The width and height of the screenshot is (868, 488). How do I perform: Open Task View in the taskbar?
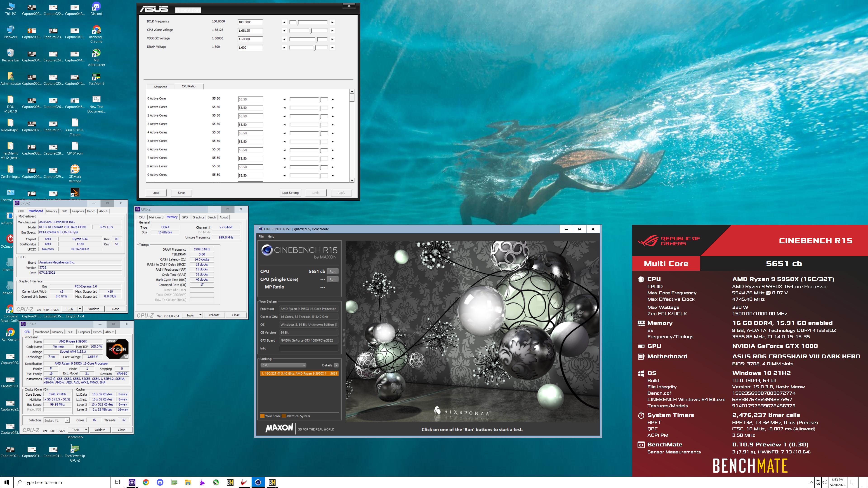click(x=117, y=482)
